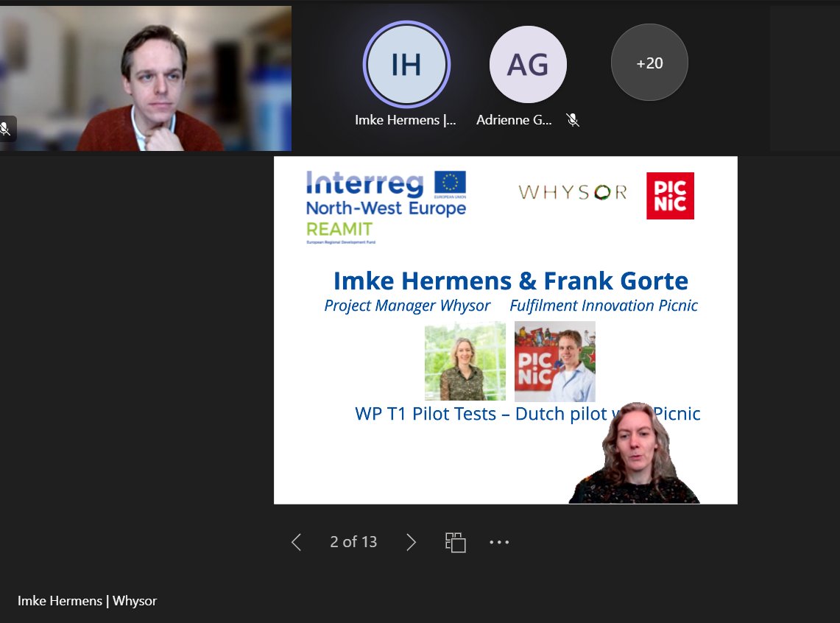Click the photo of the woman on the slide
Viewport: 840px width, 623px height.
tap(465, 361)
